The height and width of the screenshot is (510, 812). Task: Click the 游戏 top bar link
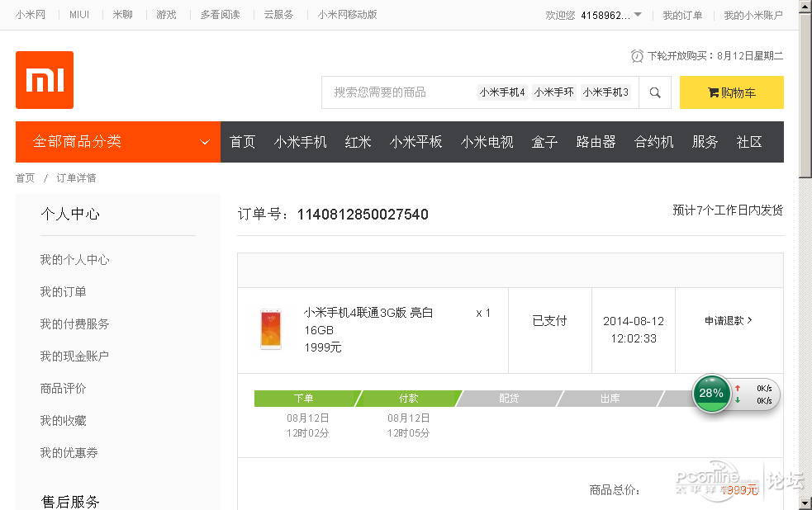tap(166, 15)
